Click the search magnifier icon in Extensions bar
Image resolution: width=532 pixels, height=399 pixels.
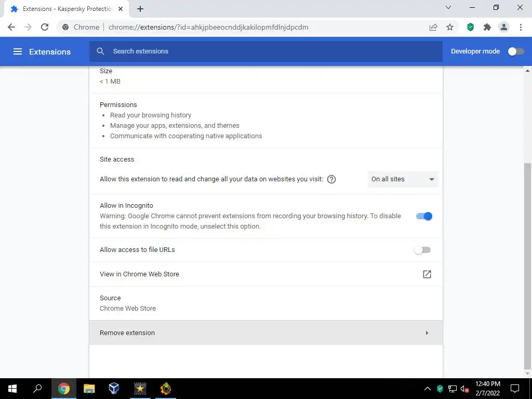(x=100, y=51)
